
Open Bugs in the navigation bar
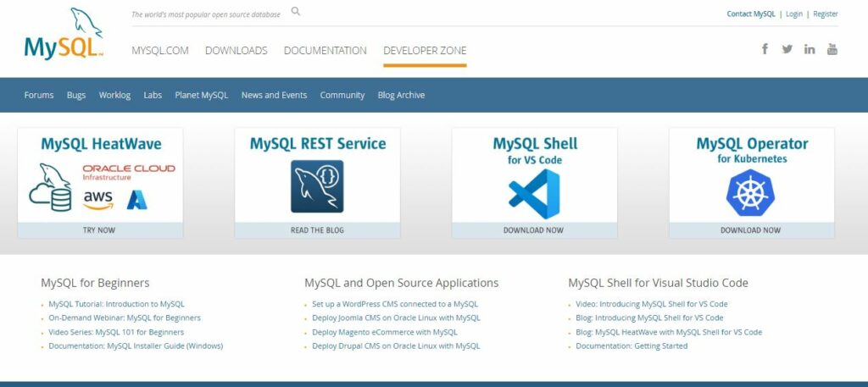tap(76, 95)
